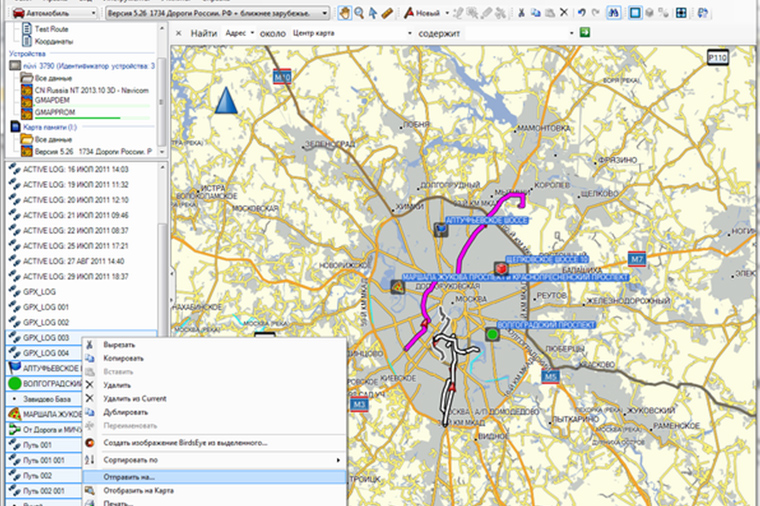Open the Адрес search type dropdown
760x506 pixels.
pyautogui.click(x=239, y=33)
